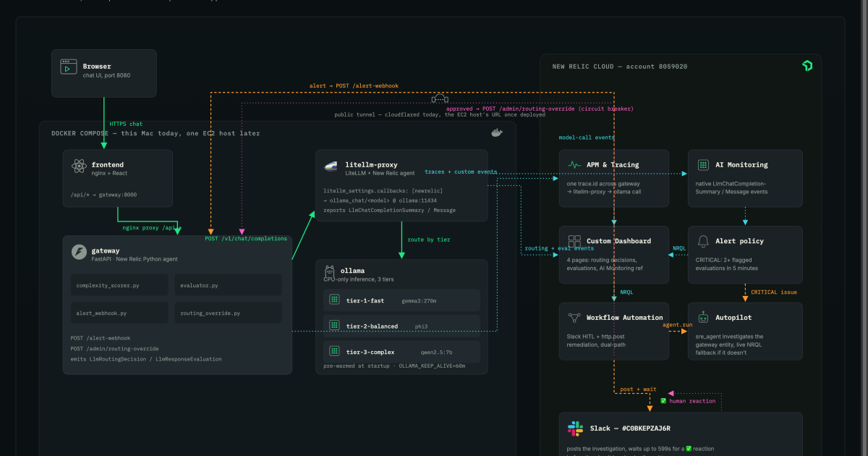Click the Browser terminal-window icon

[x=69, y=67]
